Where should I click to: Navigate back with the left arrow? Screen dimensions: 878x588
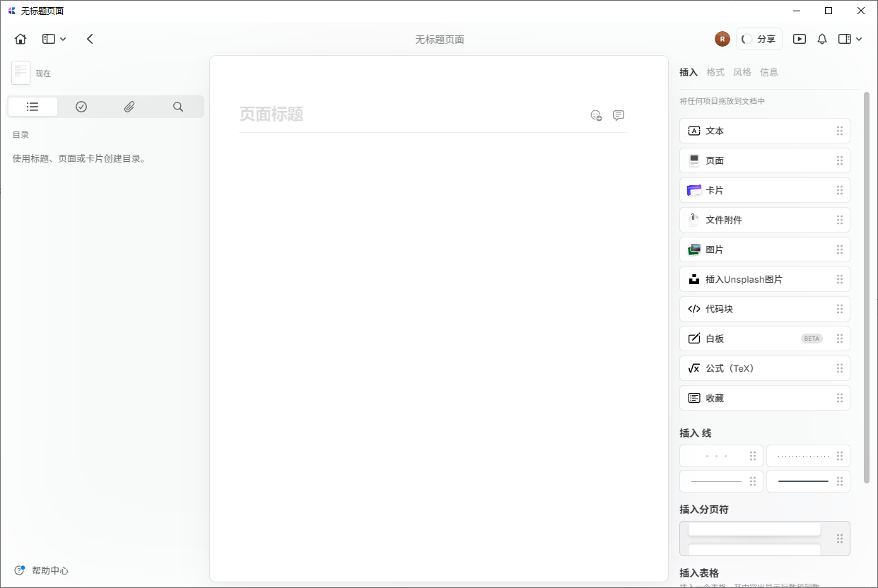tap(90, 39)
